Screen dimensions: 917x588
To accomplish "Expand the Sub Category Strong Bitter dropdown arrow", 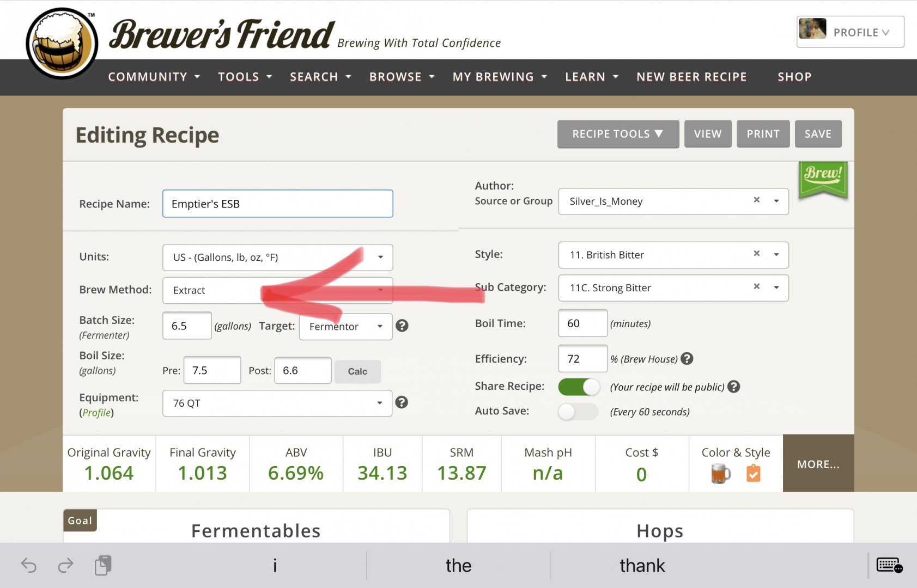I will 776,287.
